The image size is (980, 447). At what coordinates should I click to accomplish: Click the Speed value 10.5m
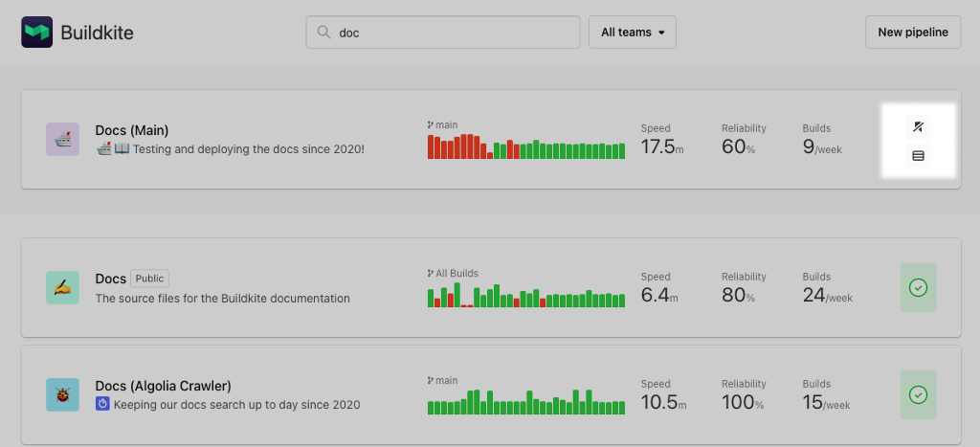click(664, 402)
